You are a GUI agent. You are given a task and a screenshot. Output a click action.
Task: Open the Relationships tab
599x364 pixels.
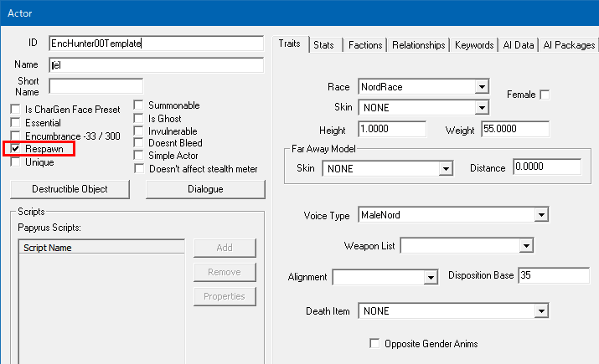pyautogui.click(x=419, y=45)
